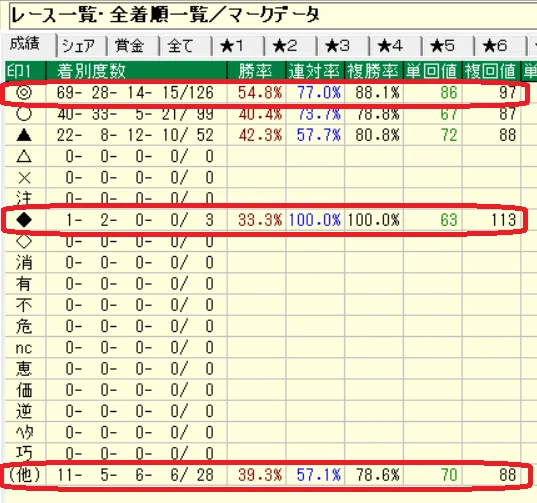Viewport: 537px width, 503px height.
Task: Click record cell 69- 28- 14- 15/126
Action: (x=135, y=92)
